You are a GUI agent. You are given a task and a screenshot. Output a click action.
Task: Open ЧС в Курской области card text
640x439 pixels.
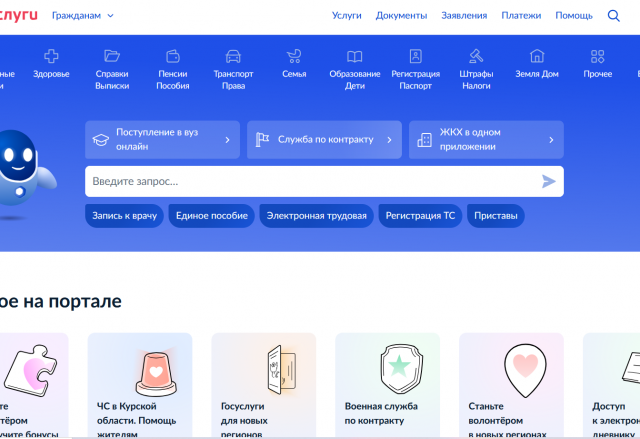136,420
